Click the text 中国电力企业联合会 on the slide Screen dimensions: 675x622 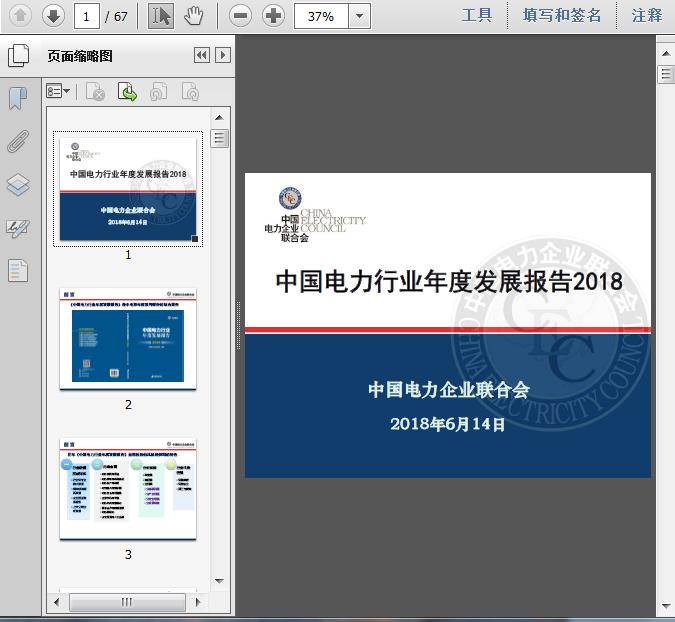449,390
